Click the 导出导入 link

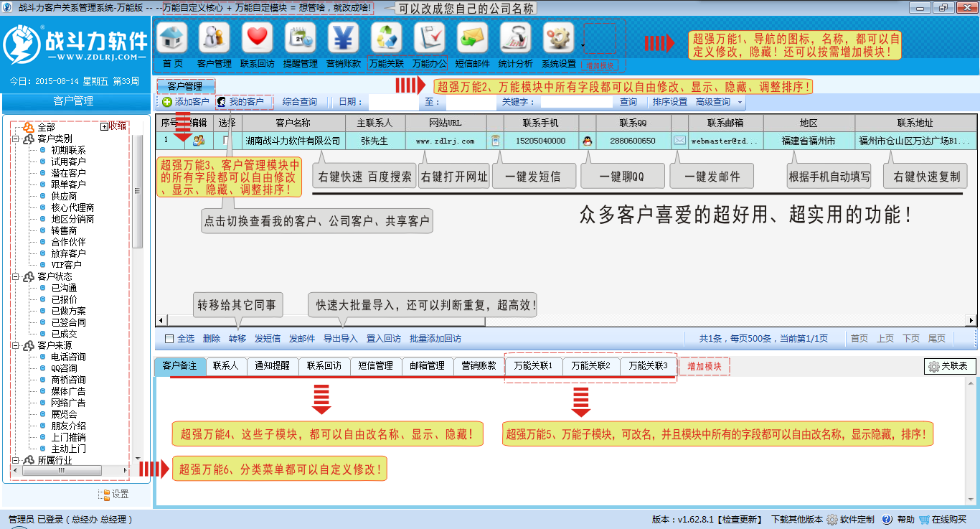click(x=341, y=339)
